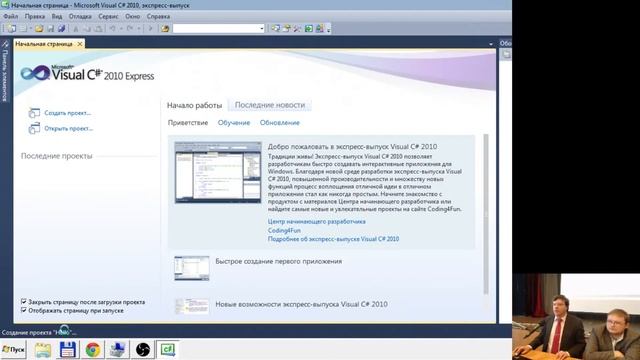Select the Visual C# taskbar button
640x360 pixels.
(167, 350)
